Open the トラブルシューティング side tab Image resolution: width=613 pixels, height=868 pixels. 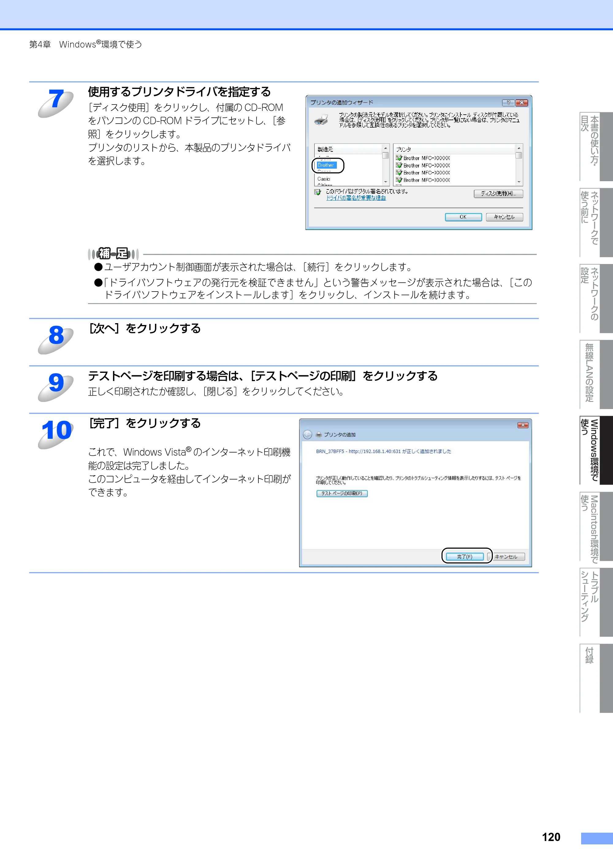[x=596, y=602]
